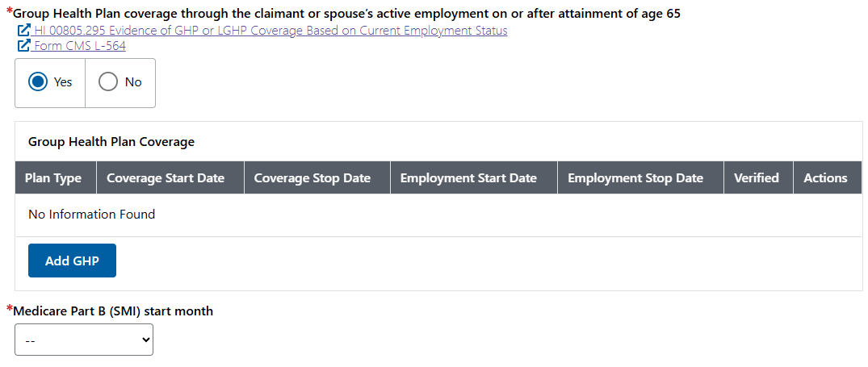Open the Form CMS L-564 link
868x367 pixels.
(80, 46)
